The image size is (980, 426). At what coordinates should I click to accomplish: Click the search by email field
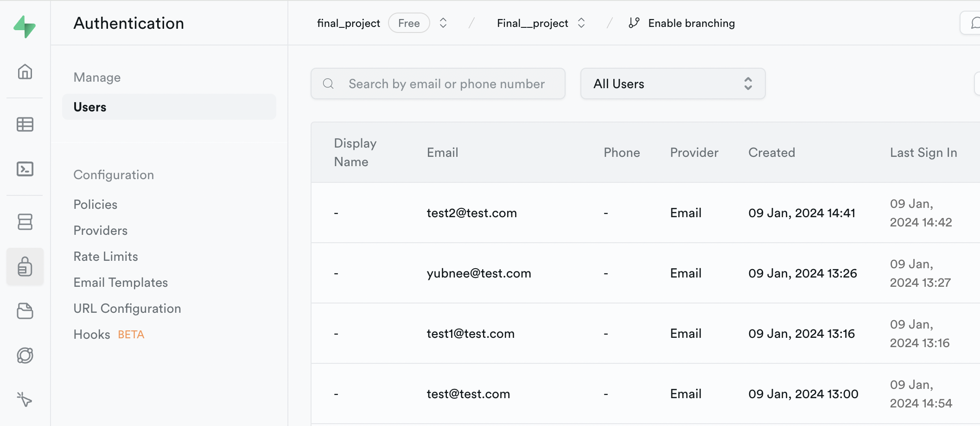(446, 84)
